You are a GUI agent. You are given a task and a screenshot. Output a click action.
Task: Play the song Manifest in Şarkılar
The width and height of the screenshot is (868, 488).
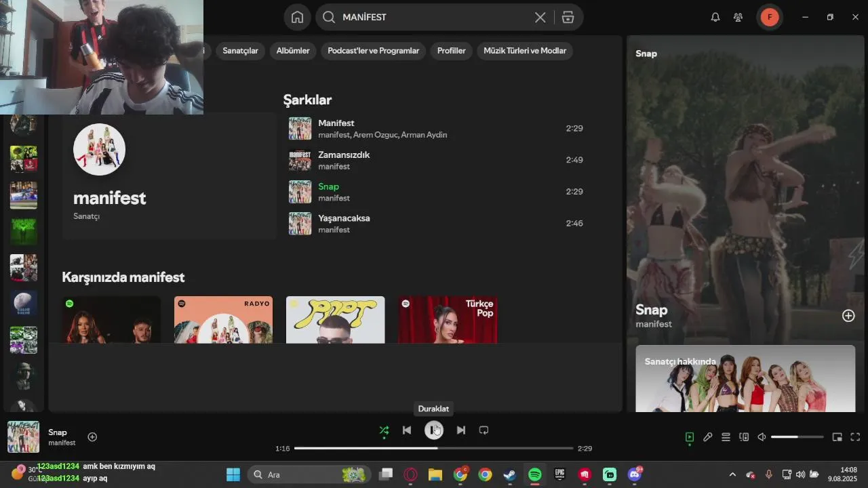[x=435, y=128]
